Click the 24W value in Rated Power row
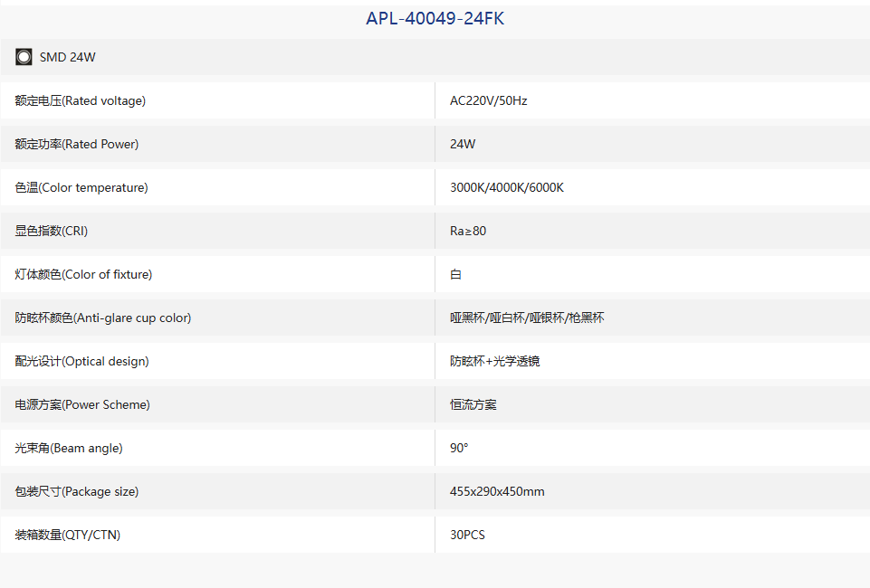 (x=463, y=144)
